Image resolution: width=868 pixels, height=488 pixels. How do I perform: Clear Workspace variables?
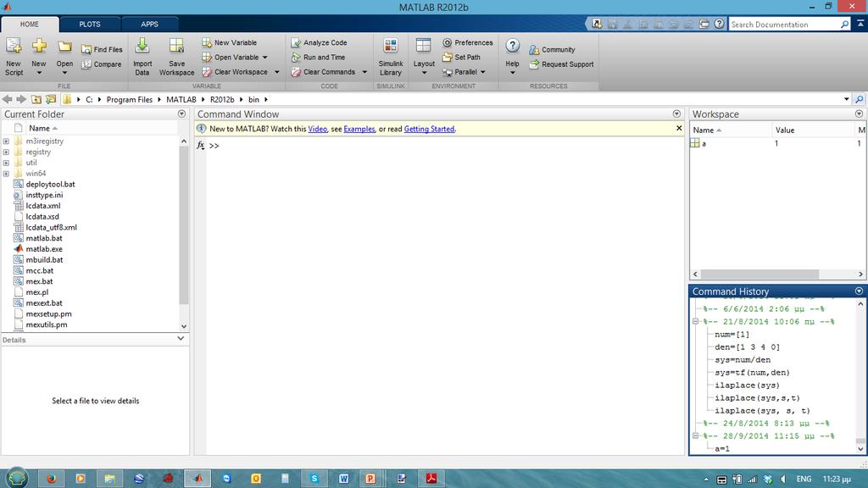coord(235,72)
